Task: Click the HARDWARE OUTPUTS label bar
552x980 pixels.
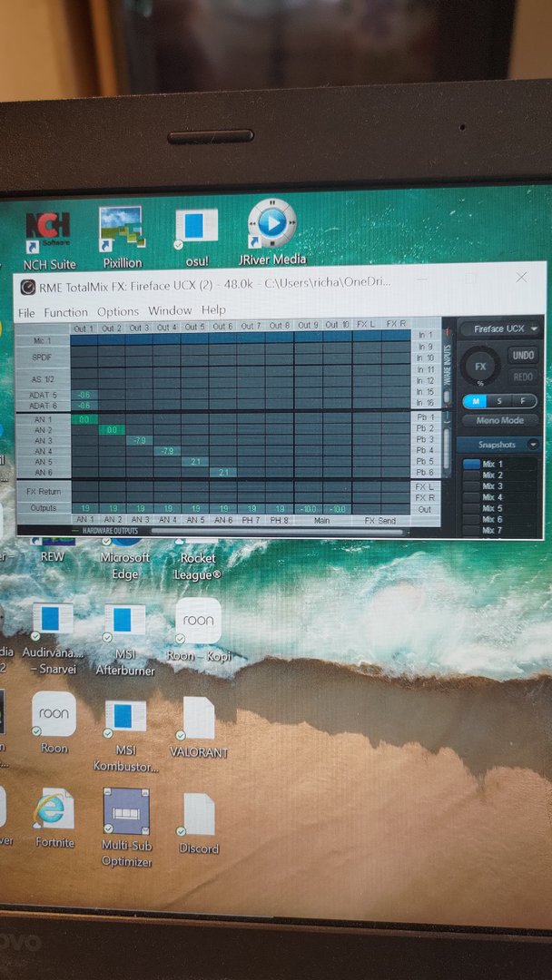Action: pyautogui.click(x=110, y=532)
